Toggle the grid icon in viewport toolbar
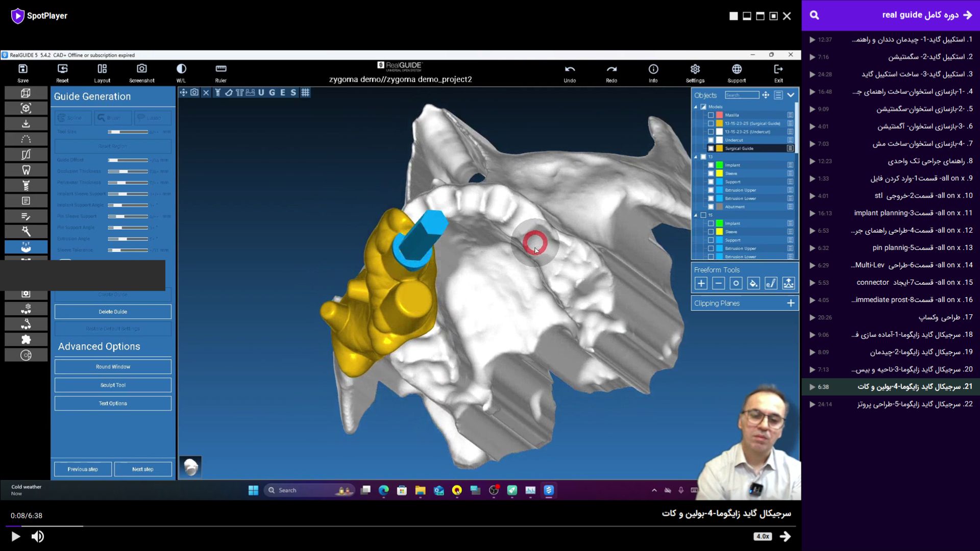 click(x=305, y=92)
